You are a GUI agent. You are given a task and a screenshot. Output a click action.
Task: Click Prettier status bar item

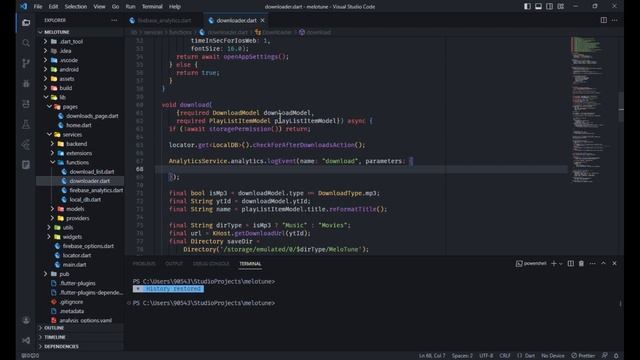pyautogui.click(x=582, y=356)
